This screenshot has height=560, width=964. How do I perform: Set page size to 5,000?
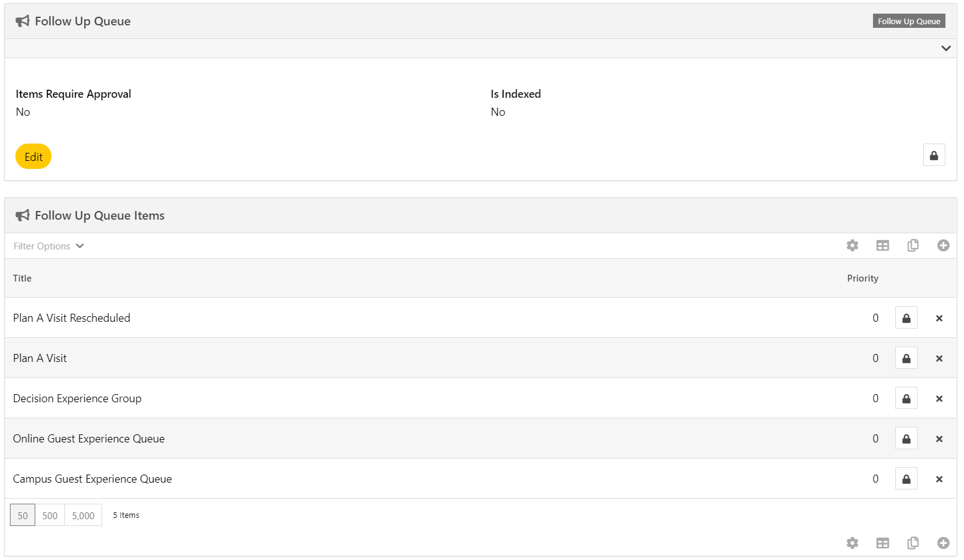tap(83, 515)
